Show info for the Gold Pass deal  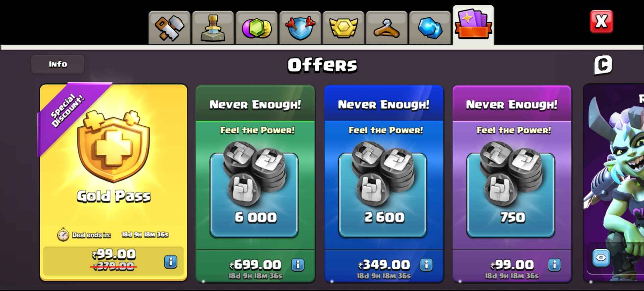click(x=171, y=261)
